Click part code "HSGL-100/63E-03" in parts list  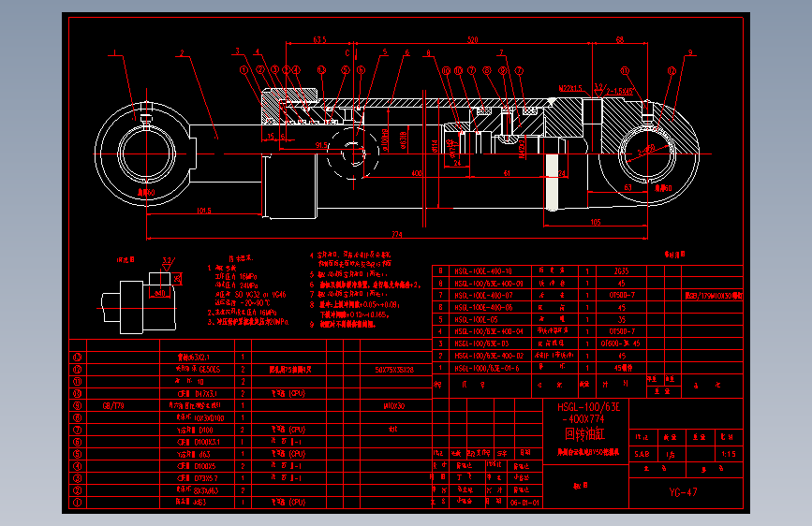click(481, 343)
